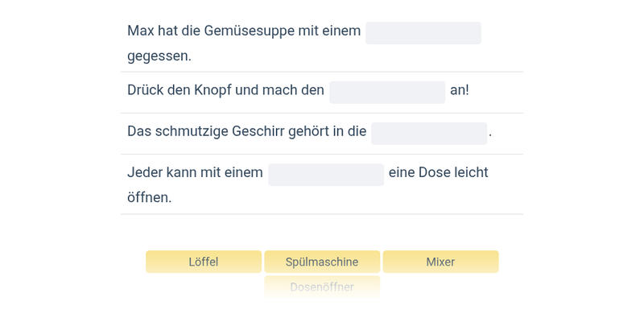Click the word 'leicht' in fourth sentence

click(x=470, y=172)
